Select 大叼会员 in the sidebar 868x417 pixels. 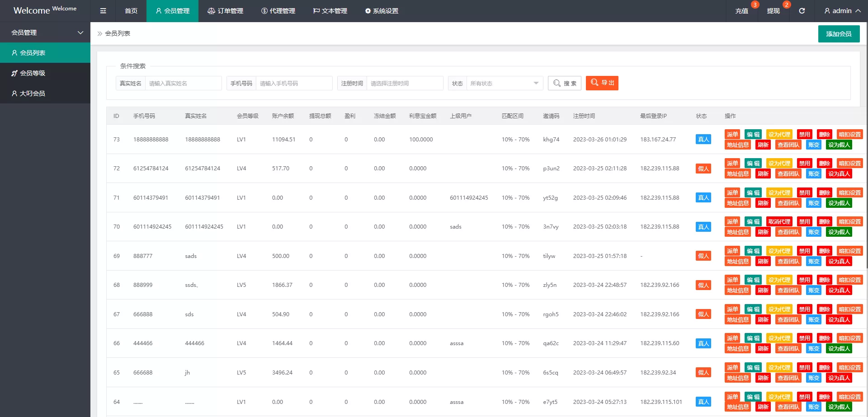32,94
